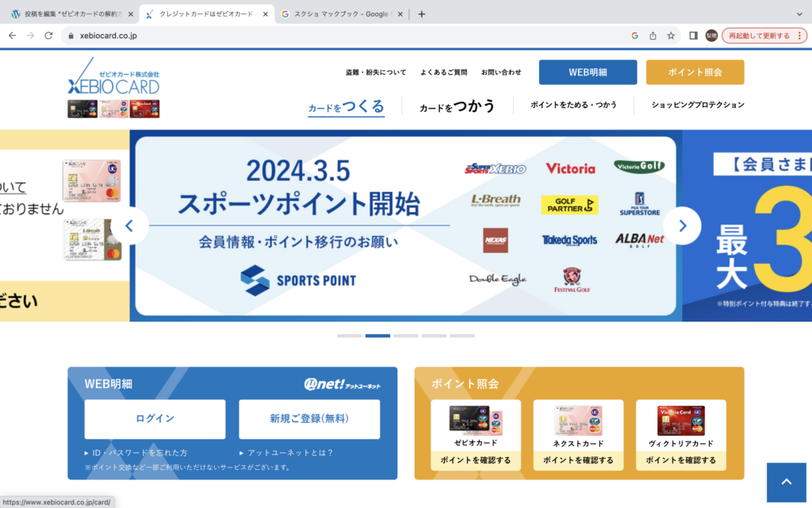The width and height of the screenshot is (812, 508).
Task: Go back with the browser back arrow
Action: click(13, 36)
